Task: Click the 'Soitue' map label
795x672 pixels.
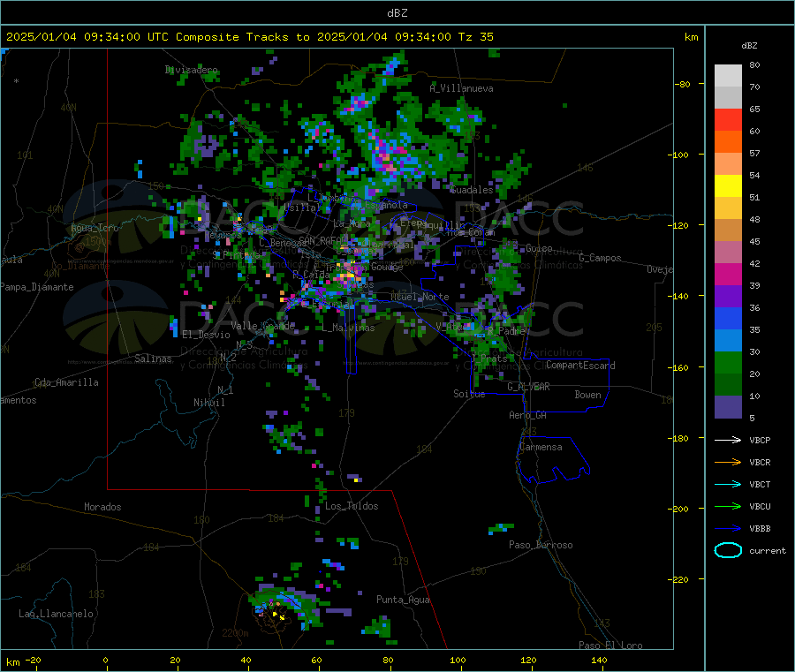Action: pyautogui.click(x=469, y=394)
